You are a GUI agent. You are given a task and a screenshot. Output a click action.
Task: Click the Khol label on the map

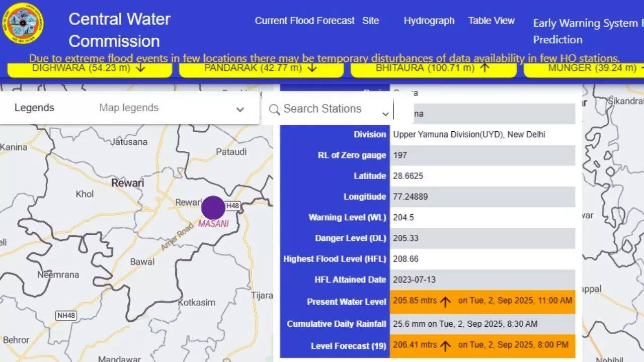(x=85, y=194)
